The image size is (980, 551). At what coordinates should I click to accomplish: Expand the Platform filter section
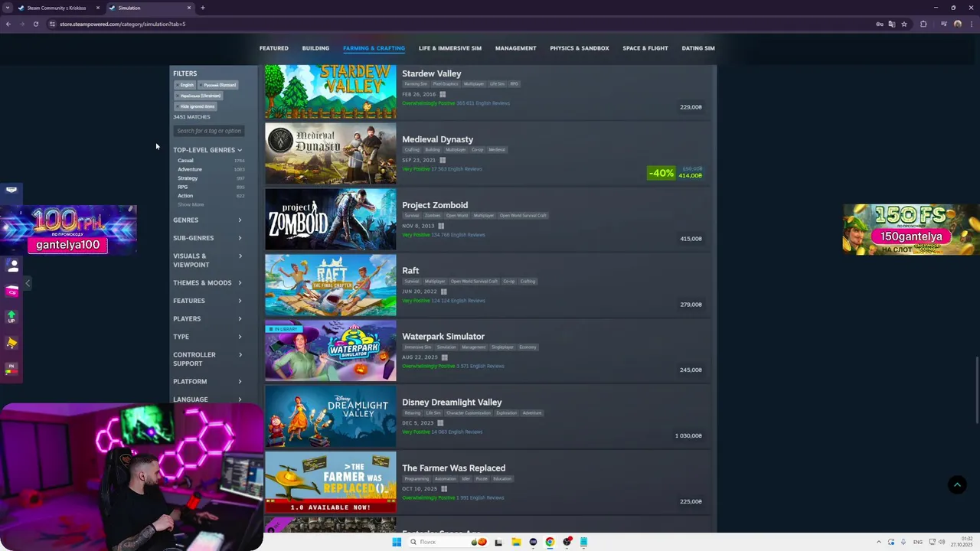[x=207, y=382]
